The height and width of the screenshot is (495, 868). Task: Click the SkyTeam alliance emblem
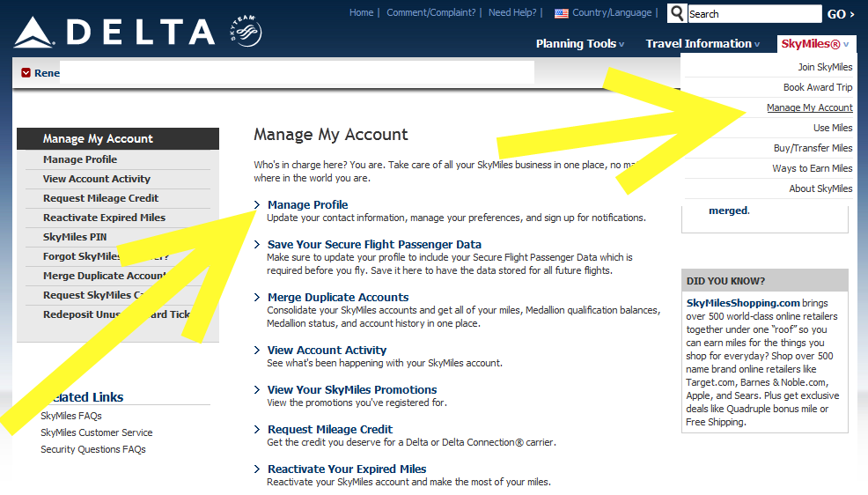[x=245, y=32]
